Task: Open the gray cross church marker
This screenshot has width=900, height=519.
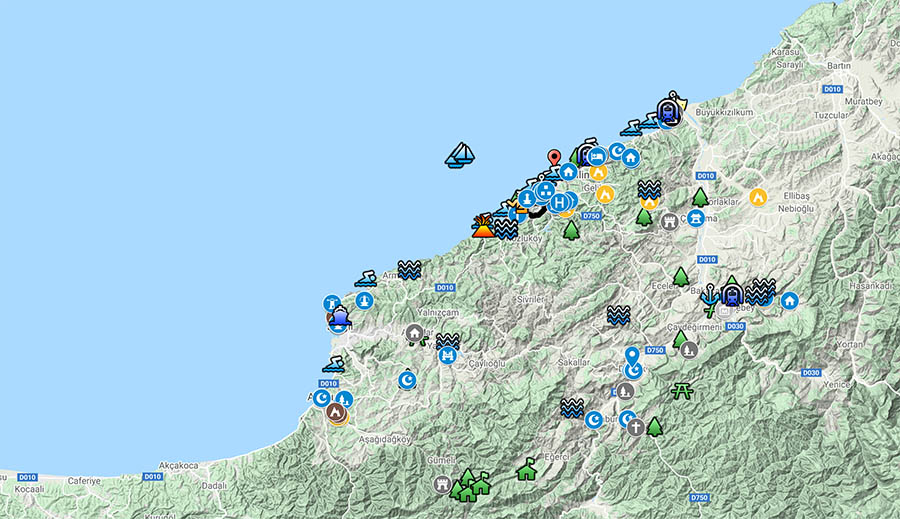Action: click(x=635, y=427)
